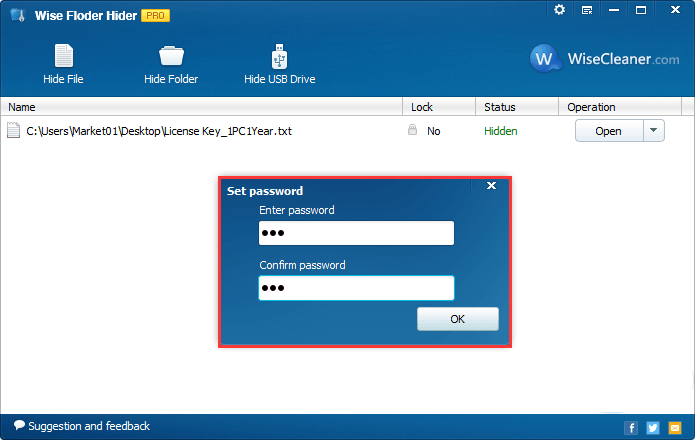This screenshot has height=440, width=695.
Task: Click the Confirm password field
Action: [356, 288]
